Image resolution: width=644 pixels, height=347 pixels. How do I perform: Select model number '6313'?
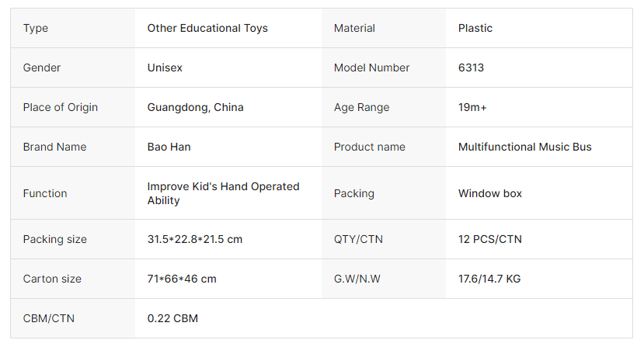pyautogui.click(x=471, y=68)
